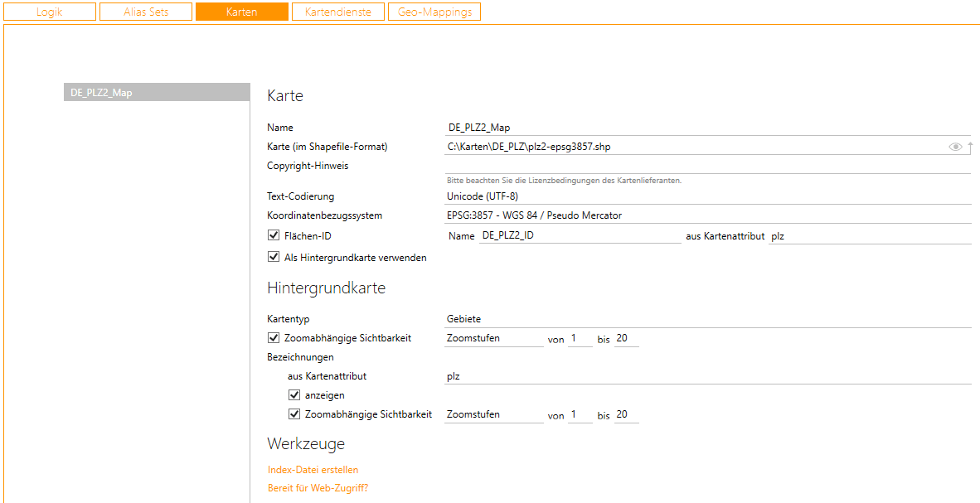
Task: Disable the anzeigen checkbox under Bezeichnungen
Action: point(294,395)
